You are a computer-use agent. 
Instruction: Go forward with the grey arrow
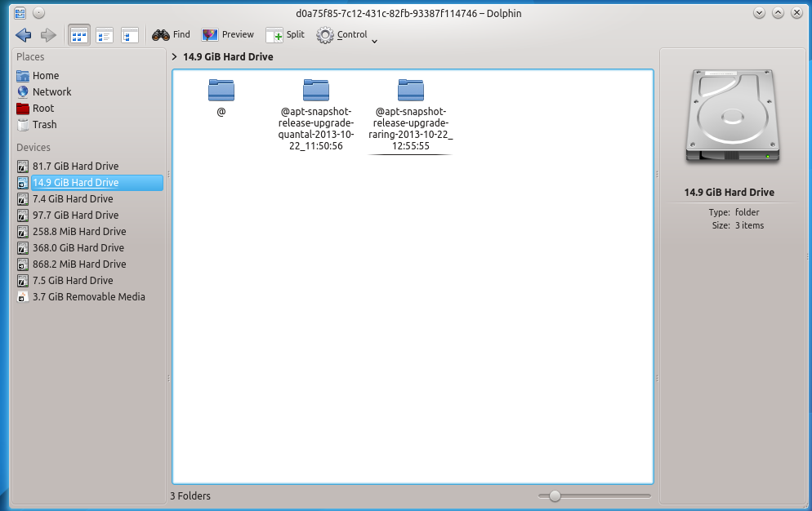pyautogui.click(x=48, y=34)
